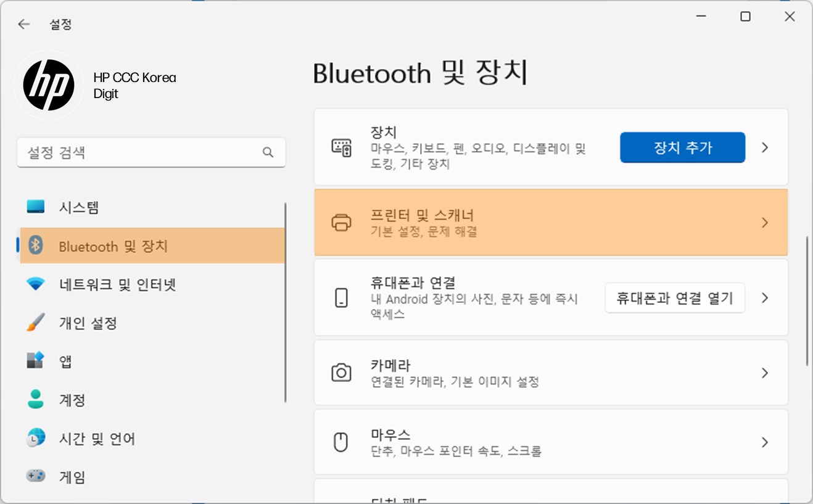813x504 pixels.
Task: Click the 설정 검색 search field
Action: pos(139,152)
